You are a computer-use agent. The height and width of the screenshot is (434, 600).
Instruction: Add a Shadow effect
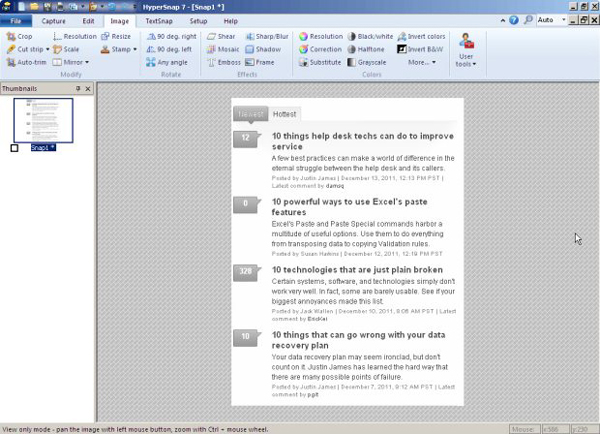click(x=266, y=49)
